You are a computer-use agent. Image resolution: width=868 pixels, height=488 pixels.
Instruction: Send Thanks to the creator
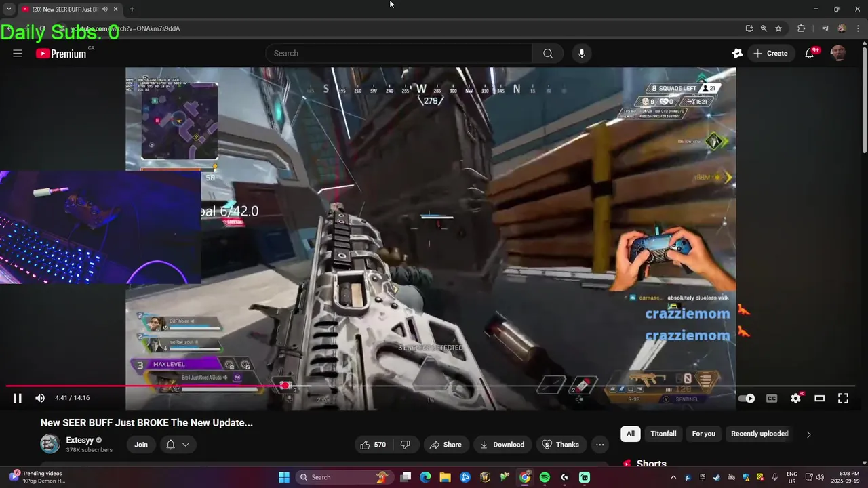[x=561, y=445]
